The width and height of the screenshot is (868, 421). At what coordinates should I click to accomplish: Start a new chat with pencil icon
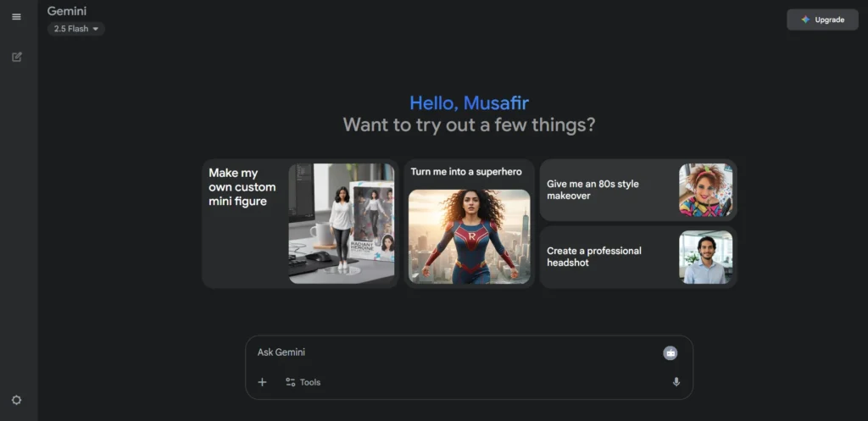[17, 57]
